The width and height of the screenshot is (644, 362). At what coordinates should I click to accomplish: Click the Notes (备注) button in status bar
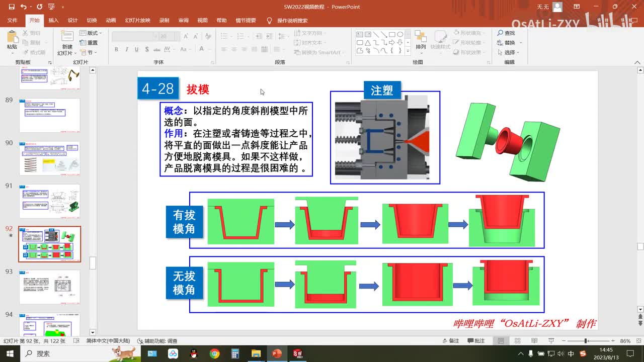(x=450, y=341)
